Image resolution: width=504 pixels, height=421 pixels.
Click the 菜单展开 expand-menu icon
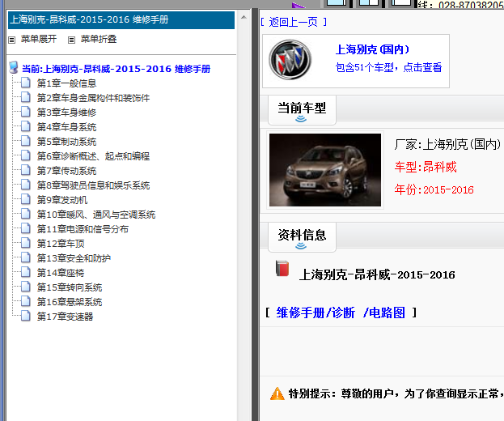tap(12, 40)
